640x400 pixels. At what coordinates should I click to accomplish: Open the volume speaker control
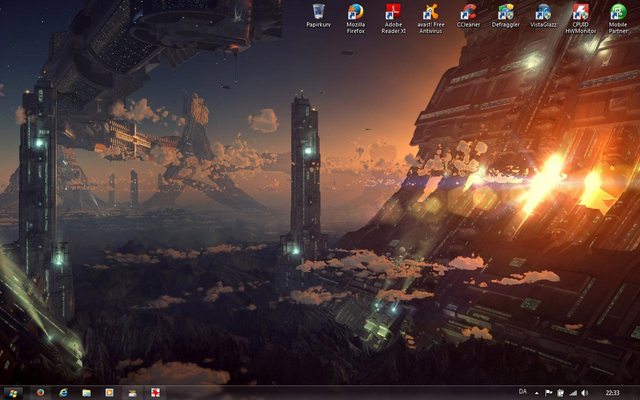pos(584,392)
